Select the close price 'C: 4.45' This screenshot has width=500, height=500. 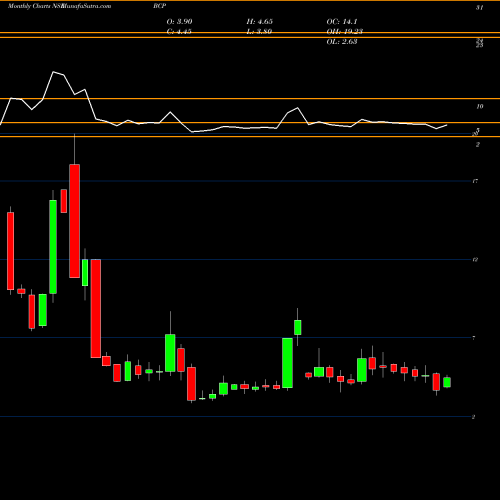click(179, 32)
